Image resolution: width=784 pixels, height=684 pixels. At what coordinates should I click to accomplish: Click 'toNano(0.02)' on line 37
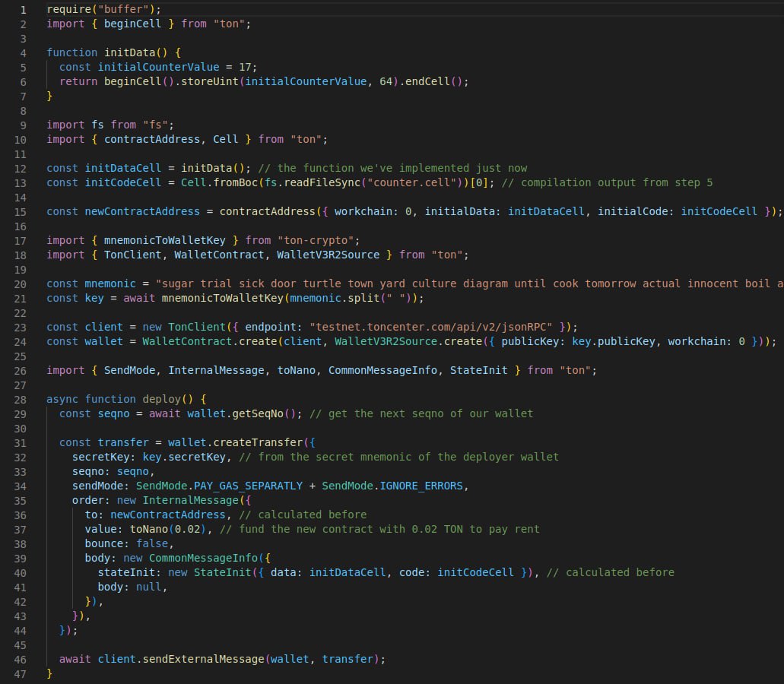coord(168,530)
